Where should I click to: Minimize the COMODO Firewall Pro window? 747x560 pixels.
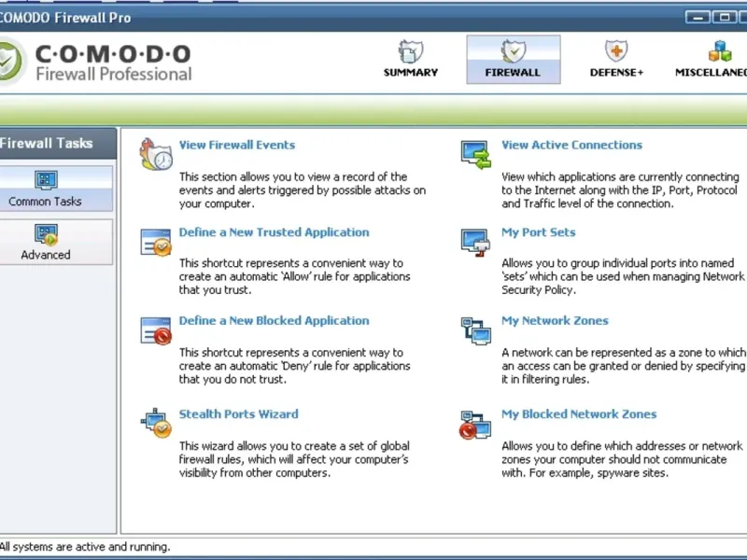coord(698,17)
